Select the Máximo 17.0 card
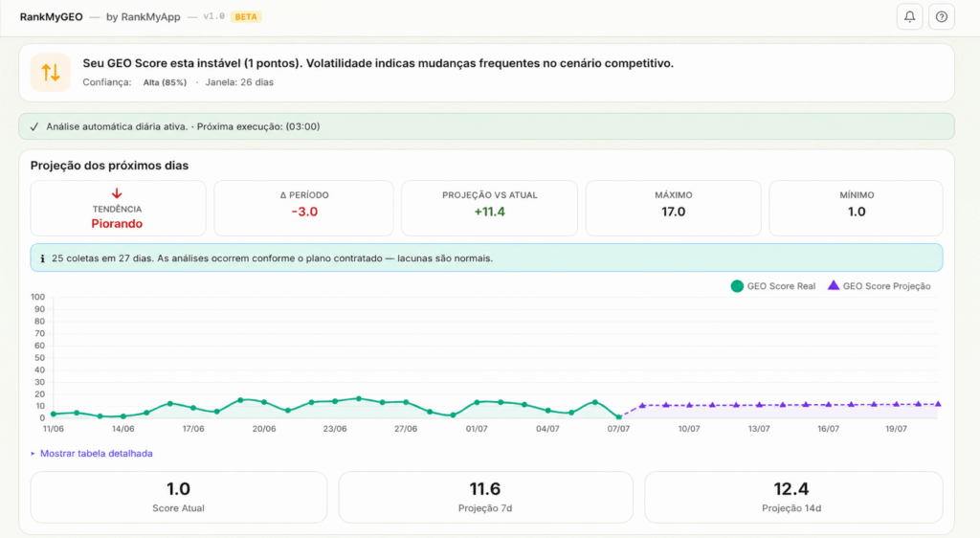This screenshot has height=538, width=980. 673,208
